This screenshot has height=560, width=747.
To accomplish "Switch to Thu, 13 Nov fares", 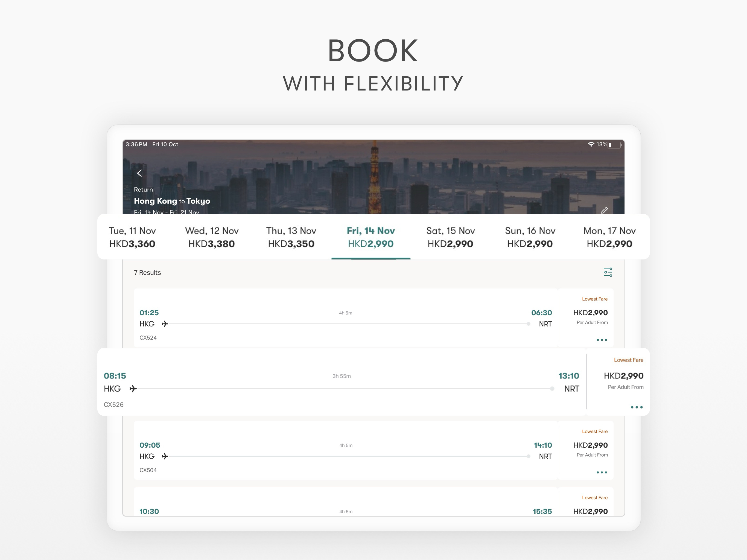I will coord(291,237).
